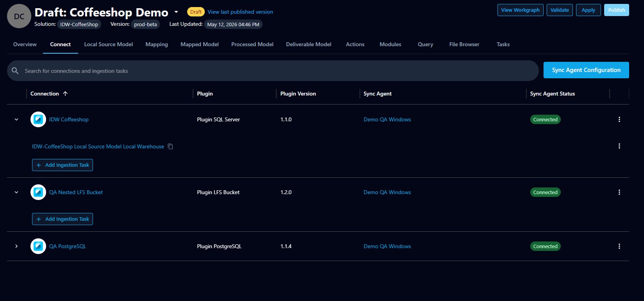Open the View last published version link

[240, 12]
